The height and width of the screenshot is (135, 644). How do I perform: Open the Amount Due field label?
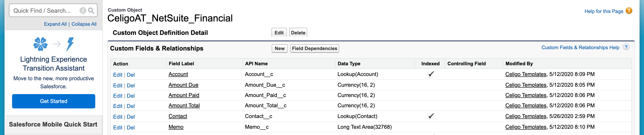(x=183, y=85)
